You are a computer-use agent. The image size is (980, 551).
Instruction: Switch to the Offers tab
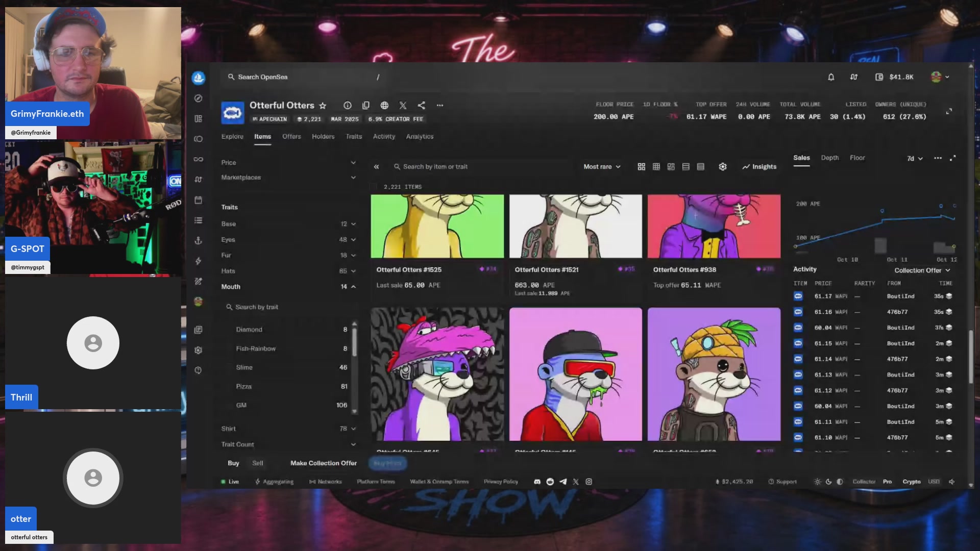click(291, 137)
